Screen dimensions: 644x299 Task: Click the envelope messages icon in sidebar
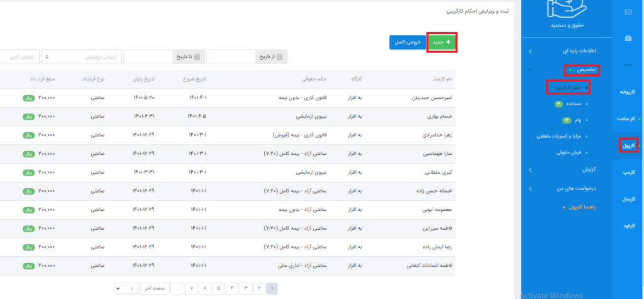628,12
